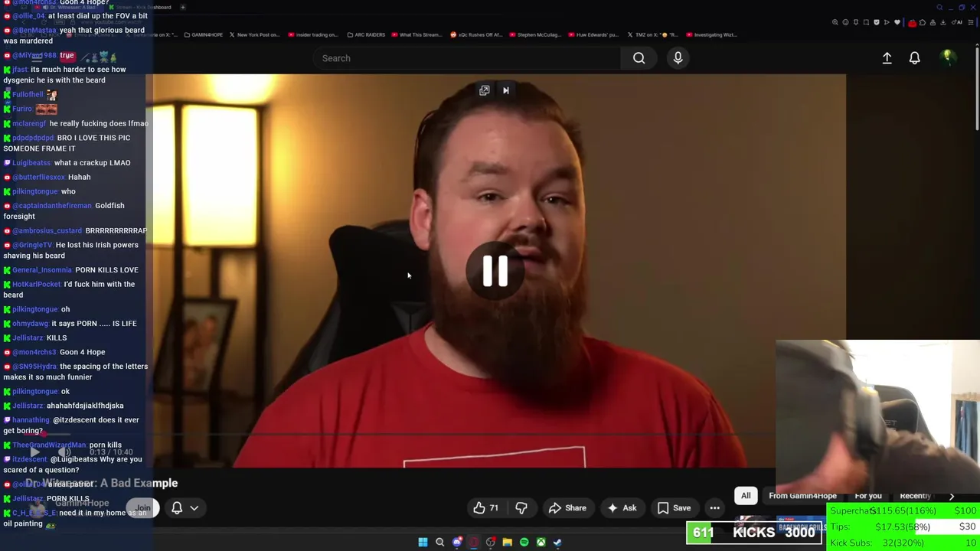Click chat username General_Insomnia
Image resolution: width=980 pixels, height=551 pixels.
[x=41, y=269]
